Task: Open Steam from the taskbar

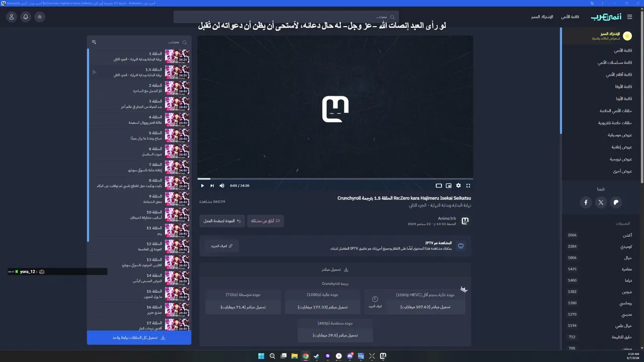Action: point(316,356)
